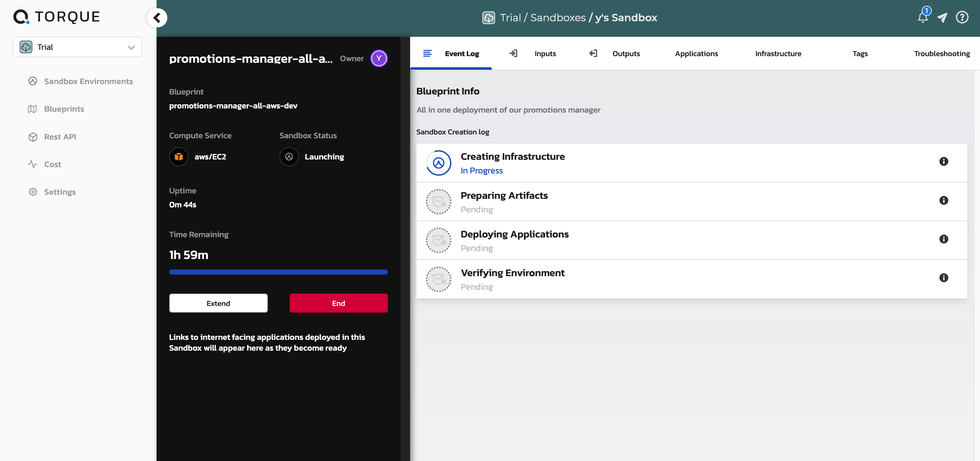
Task: Click the Deploying Applications row title
Action: (514, 234)
